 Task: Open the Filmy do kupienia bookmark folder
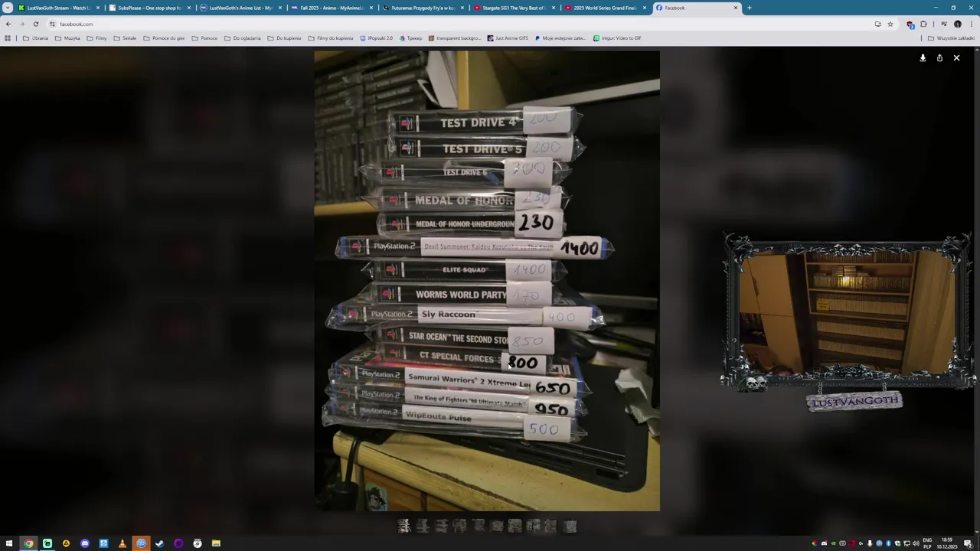tap(331, 37)
